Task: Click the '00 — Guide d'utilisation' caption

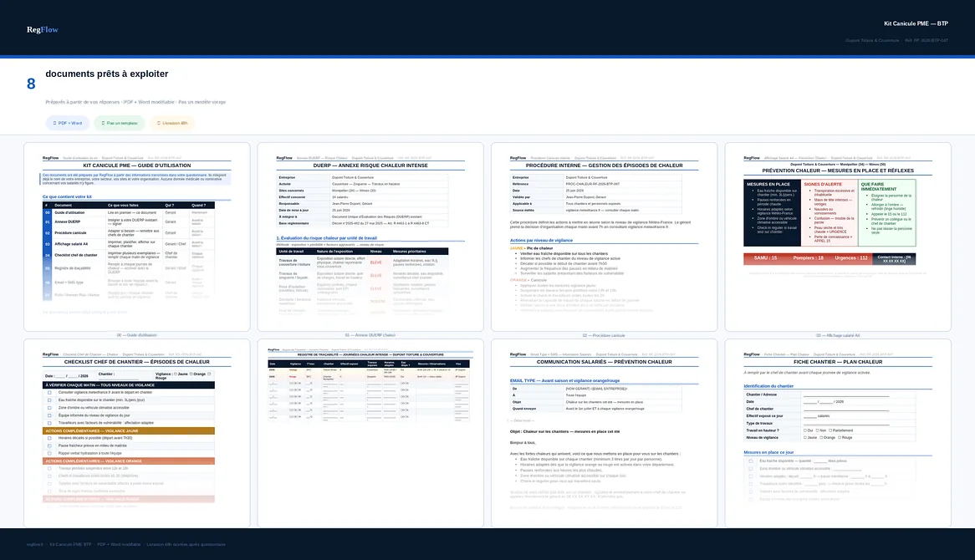Action: coord(137,335)
